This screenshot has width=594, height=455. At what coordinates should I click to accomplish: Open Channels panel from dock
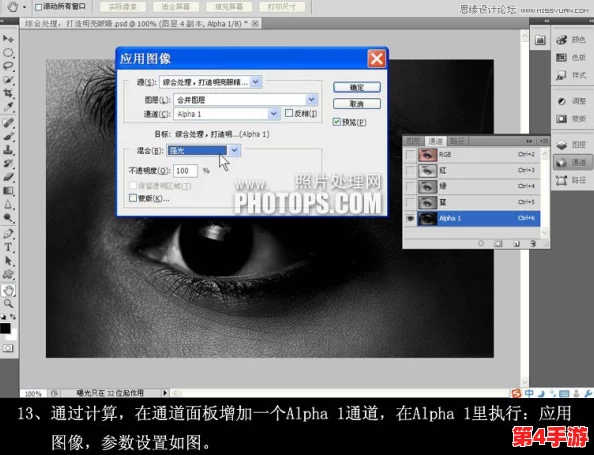point(572,163)
